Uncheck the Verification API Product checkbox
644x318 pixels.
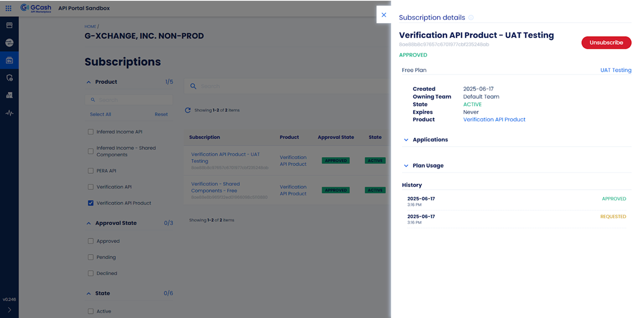pos(90,203)
